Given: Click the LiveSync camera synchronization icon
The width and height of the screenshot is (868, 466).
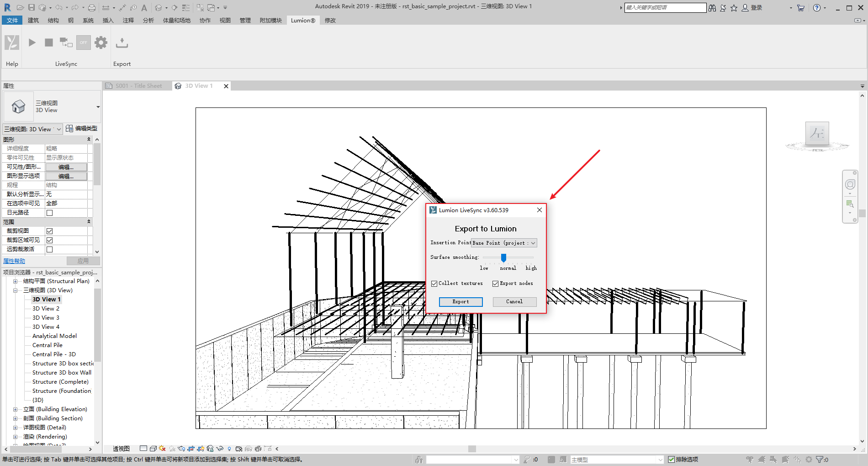Looking at the screenshot, I should pos(66,43).
